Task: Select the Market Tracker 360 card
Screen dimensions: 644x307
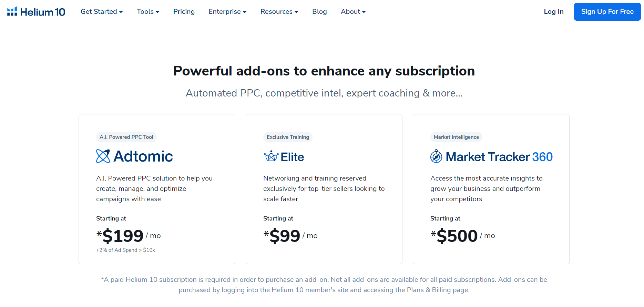Action: 491,189
